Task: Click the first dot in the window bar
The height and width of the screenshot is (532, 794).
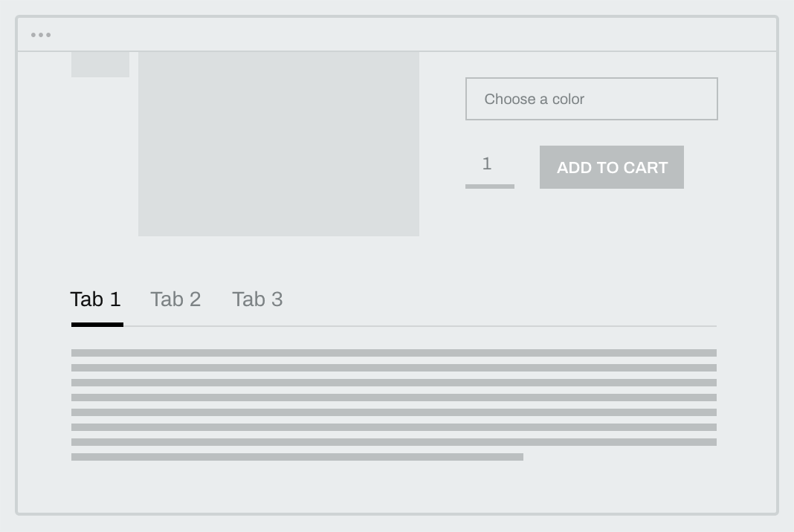Action: tap(33, 33)
